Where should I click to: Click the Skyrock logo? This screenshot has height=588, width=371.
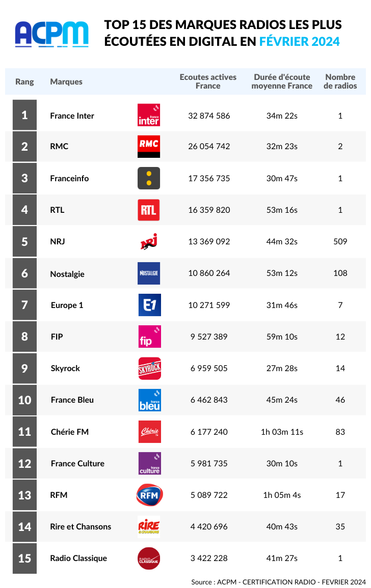coord(150,368)
